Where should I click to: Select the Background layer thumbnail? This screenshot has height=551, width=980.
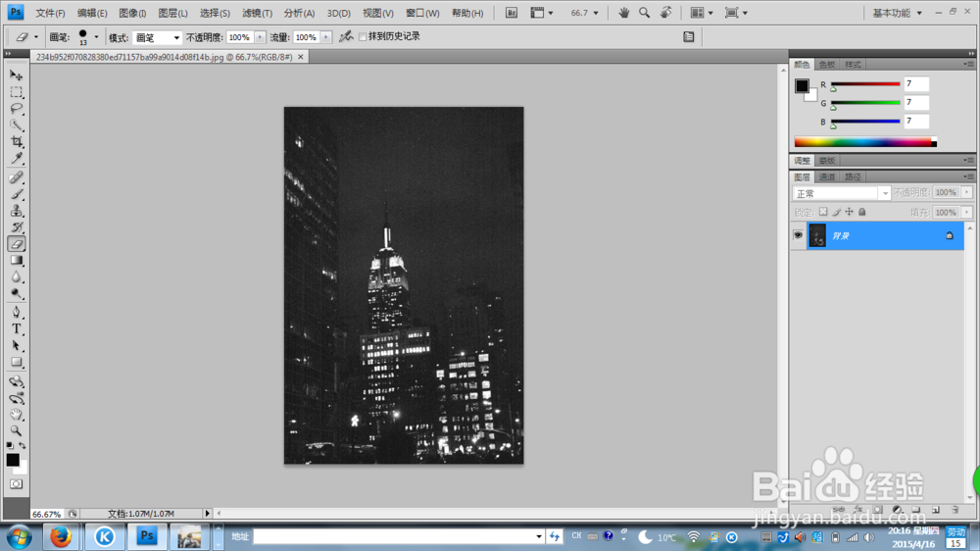(x=817, y=235)
